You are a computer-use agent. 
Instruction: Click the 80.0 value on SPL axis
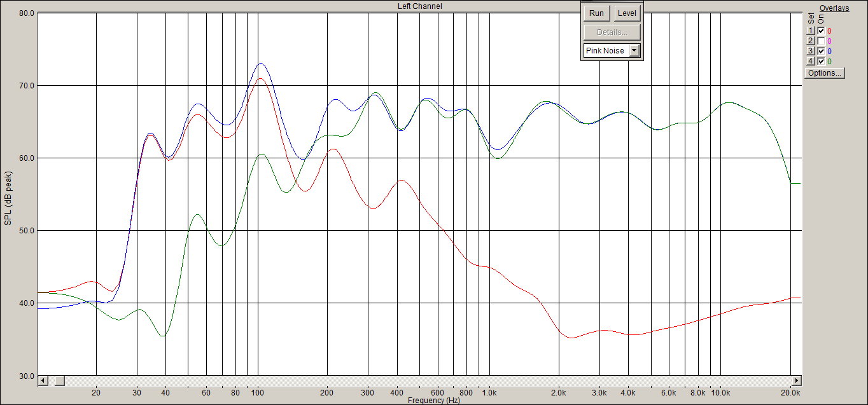click(x=27, y=13)
